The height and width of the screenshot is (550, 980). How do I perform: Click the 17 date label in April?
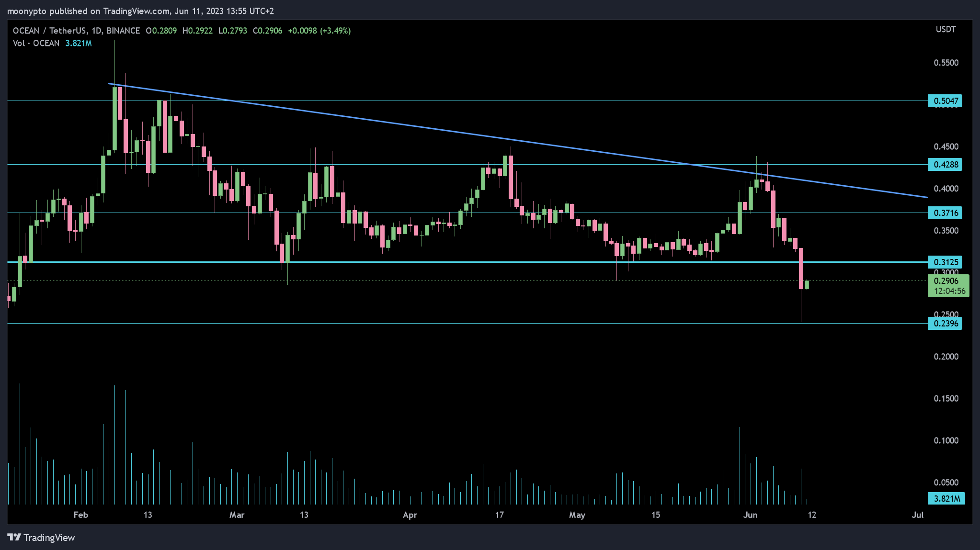tap(500, 515)
